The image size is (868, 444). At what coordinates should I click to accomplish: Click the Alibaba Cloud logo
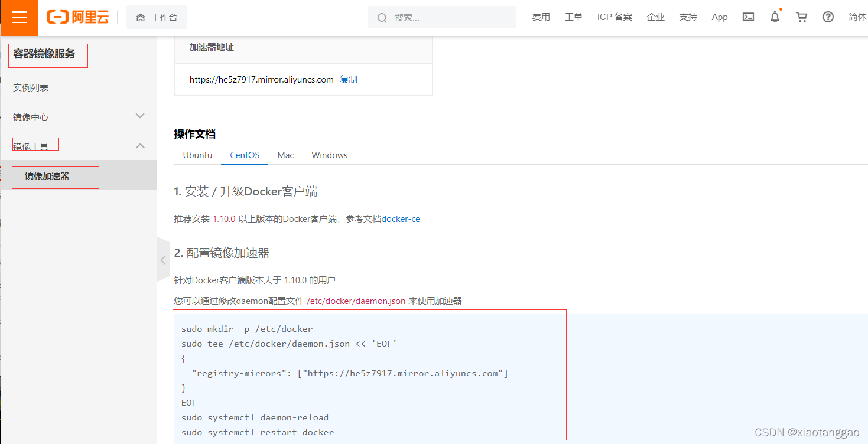click(77, 17)
